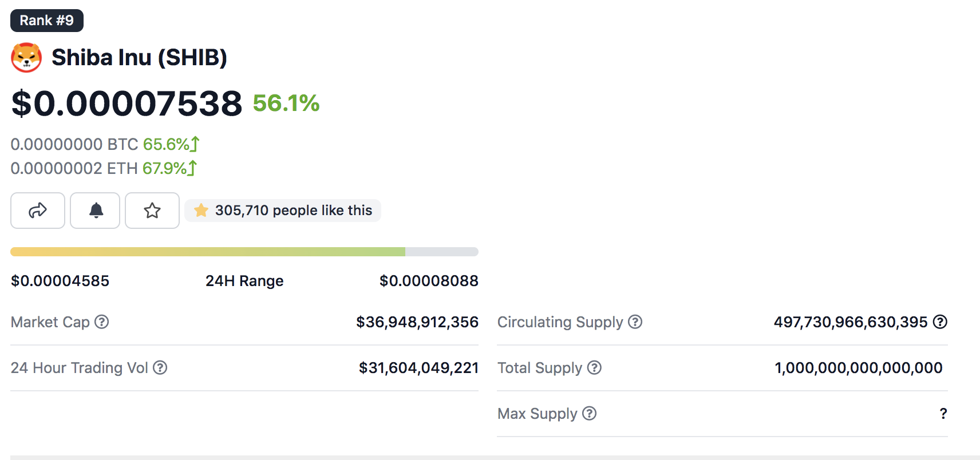
Task: Click the Shiba Inu coin logo
Action: (x=26, y=58)
